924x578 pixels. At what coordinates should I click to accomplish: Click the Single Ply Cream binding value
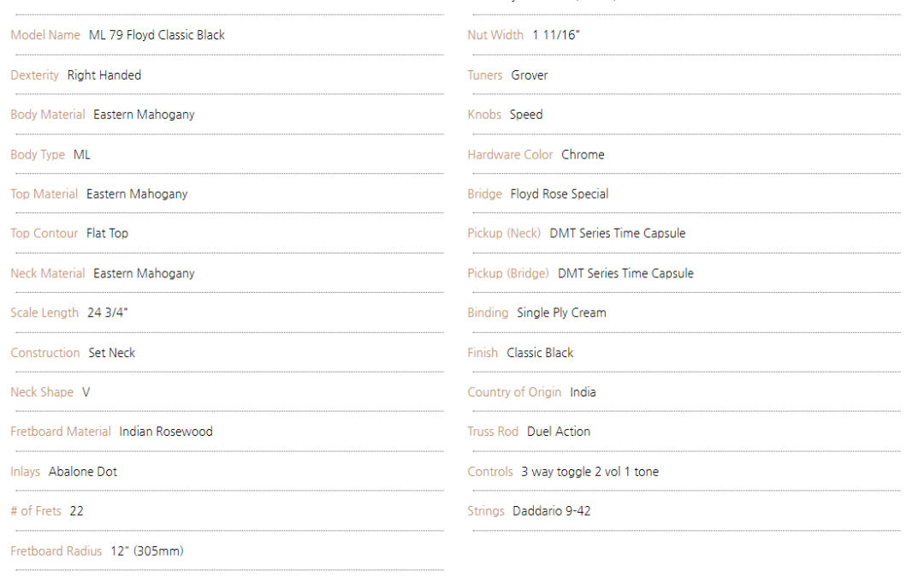click(x=561, y=313)
